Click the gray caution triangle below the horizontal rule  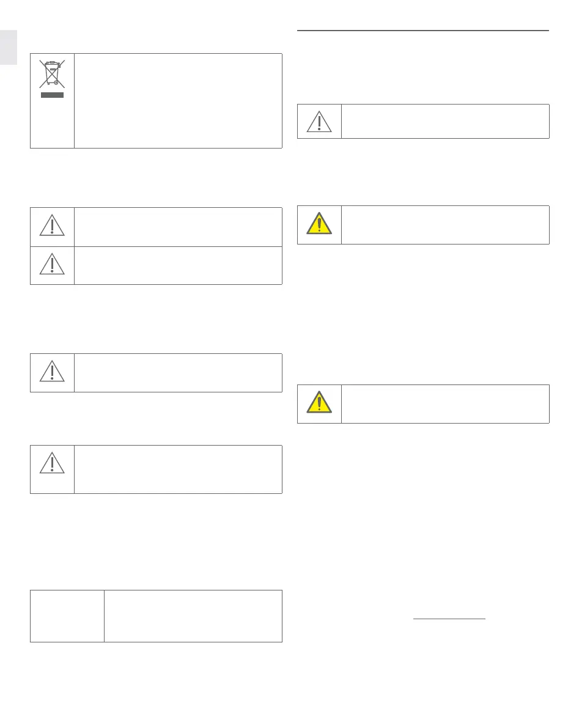(x=319, y=122)
